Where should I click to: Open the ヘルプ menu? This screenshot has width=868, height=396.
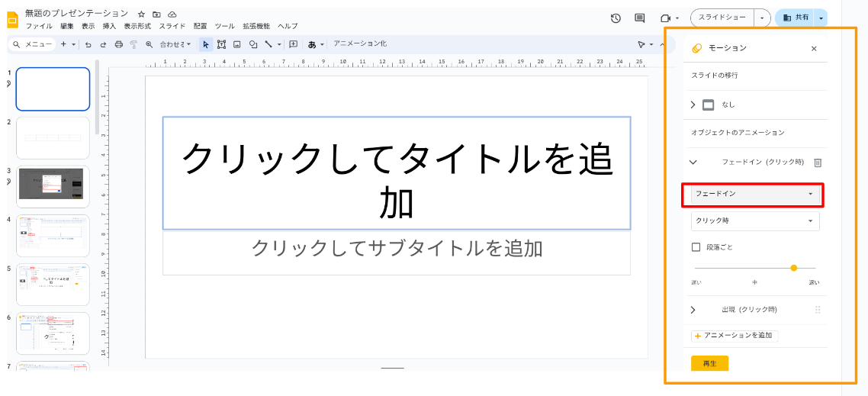click(x=288, y=26)
